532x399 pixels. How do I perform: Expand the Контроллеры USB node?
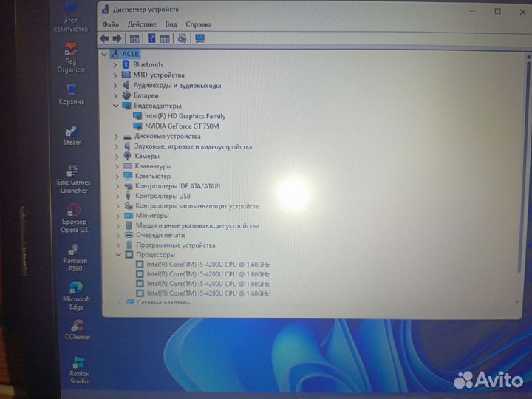(117, 196)
